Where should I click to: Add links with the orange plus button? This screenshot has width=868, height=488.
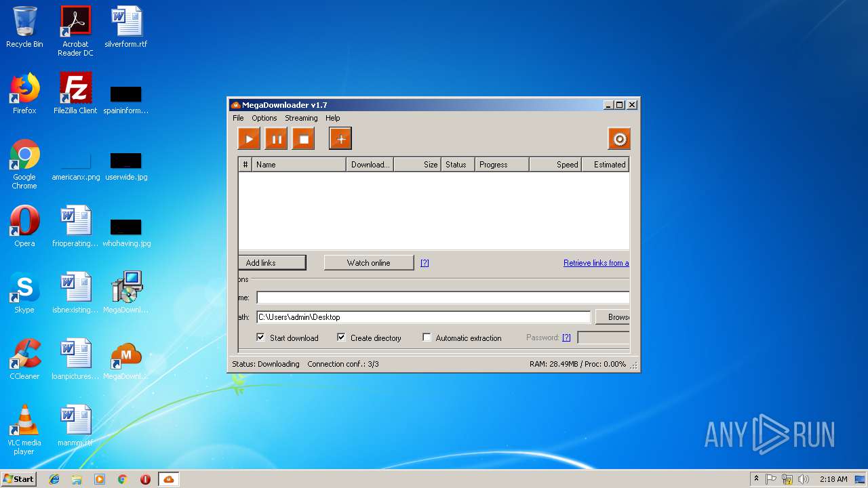(x=340, y=139)
